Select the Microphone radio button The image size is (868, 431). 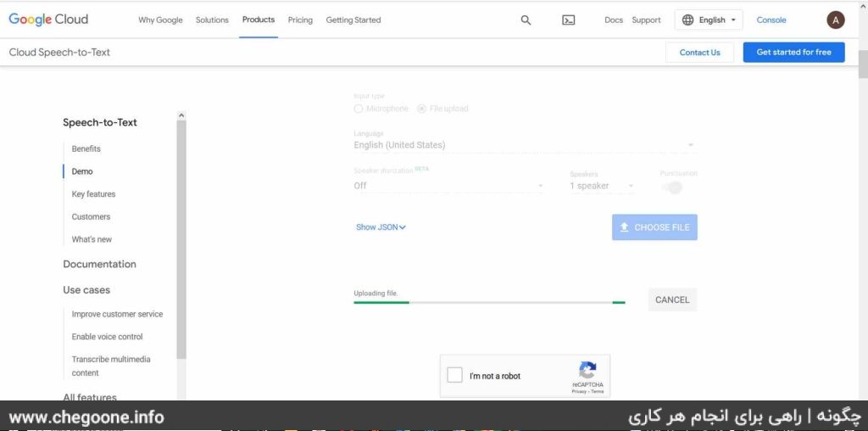click(x=359, y=109)
